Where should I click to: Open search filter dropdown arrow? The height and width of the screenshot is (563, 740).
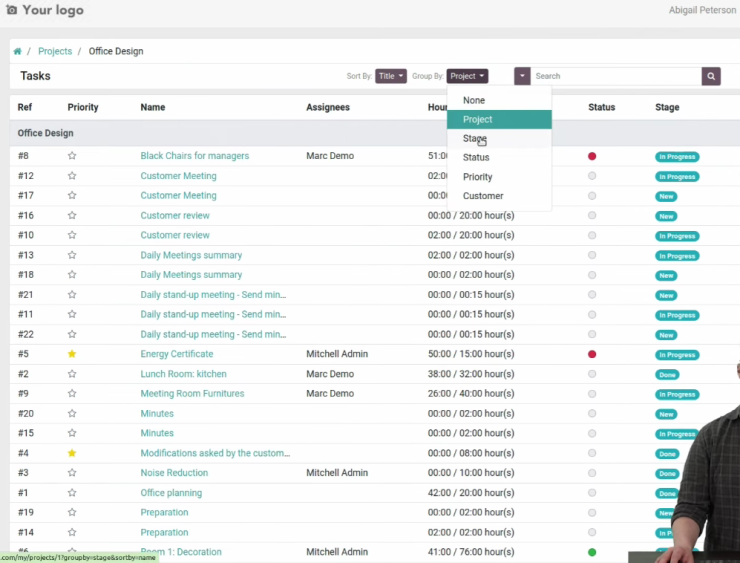click(x=522, y=76)
